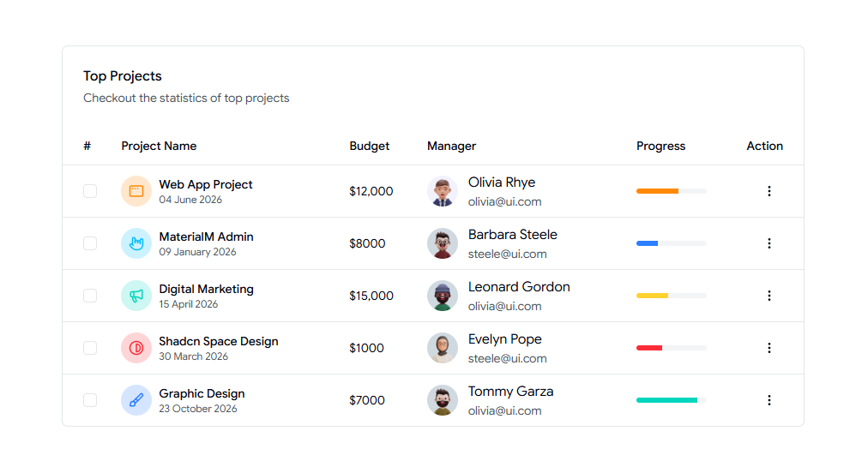This screenshot has height=467, width=868.
Task: Click the Digital Marketing megaphone icon
Action: point(136,296)
